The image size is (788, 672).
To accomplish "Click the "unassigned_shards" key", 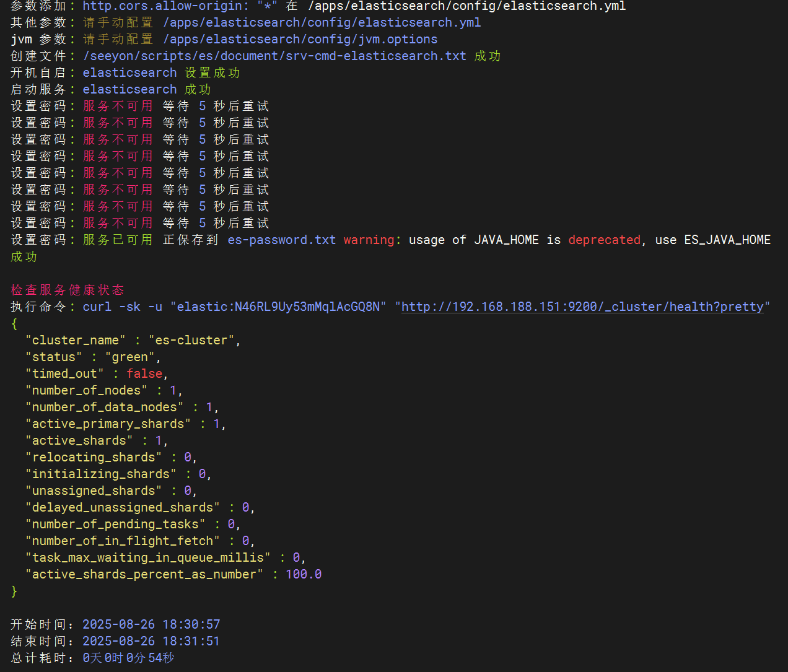I will coord(94,491).
